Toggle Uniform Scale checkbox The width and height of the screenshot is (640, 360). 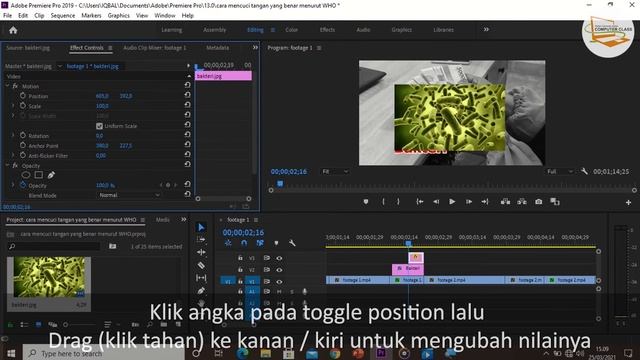click(99, 126)
